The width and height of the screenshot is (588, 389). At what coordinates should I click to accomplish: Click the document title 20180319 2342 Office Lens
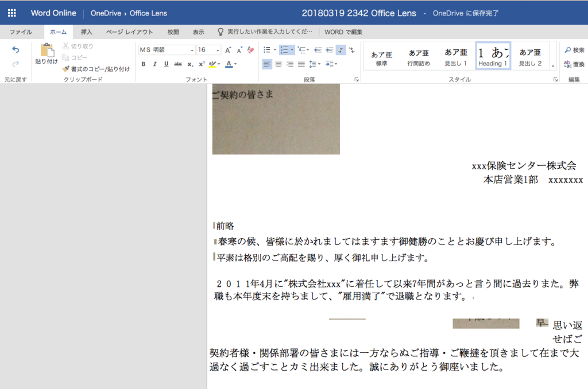(359, 13)
